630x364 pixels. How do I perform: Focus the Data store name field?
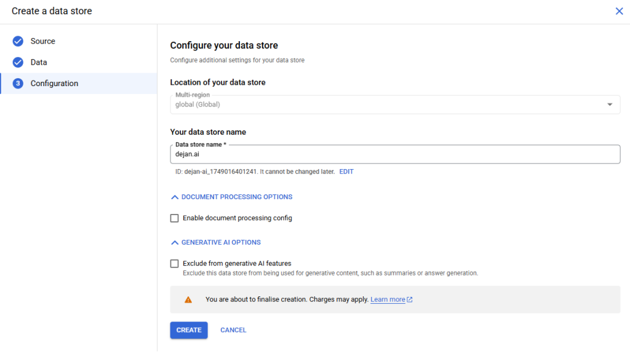click(x=394, y=154)
